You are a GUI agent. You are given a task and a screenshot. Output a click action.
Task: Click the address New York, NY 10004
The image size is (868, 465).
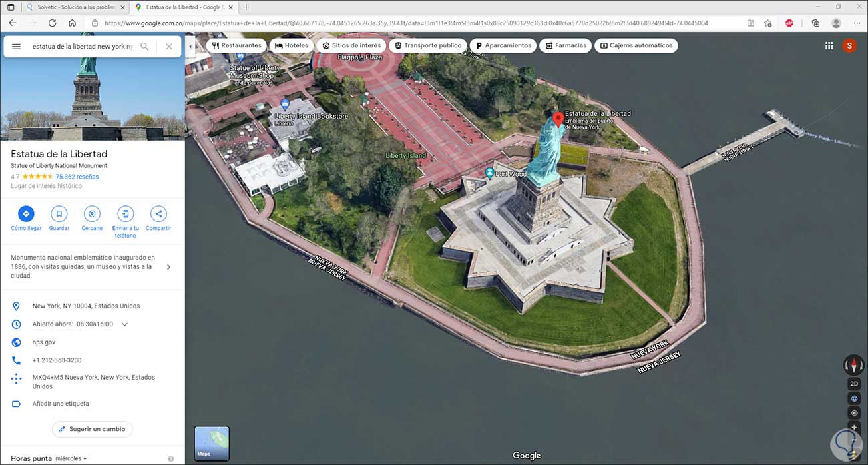tap(86, 306)
